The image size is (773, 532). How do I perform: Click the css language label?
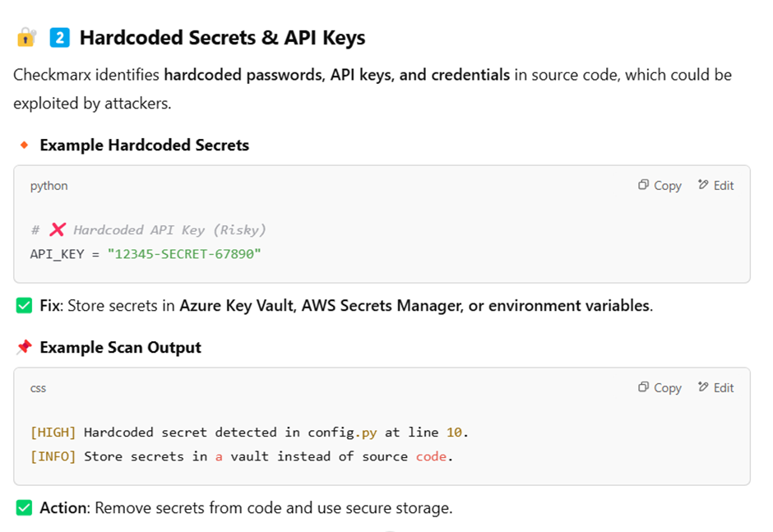tap(38, 389)
